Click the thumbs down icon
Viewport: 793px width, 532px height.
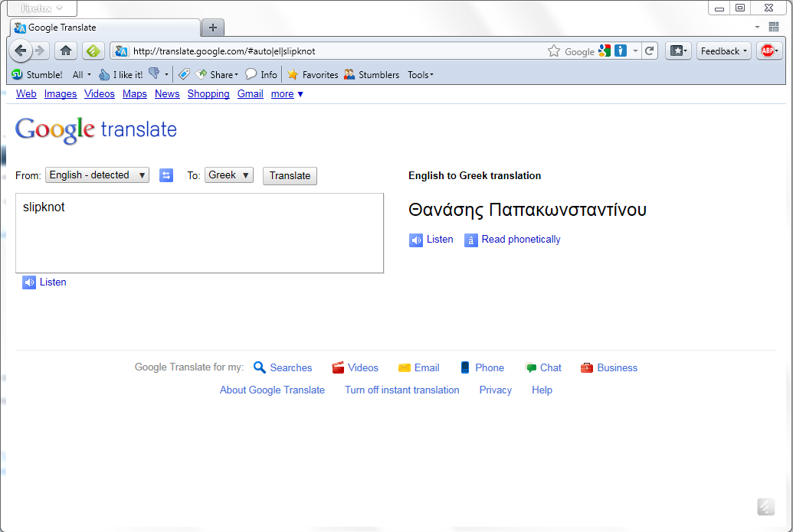coord(154,73)
